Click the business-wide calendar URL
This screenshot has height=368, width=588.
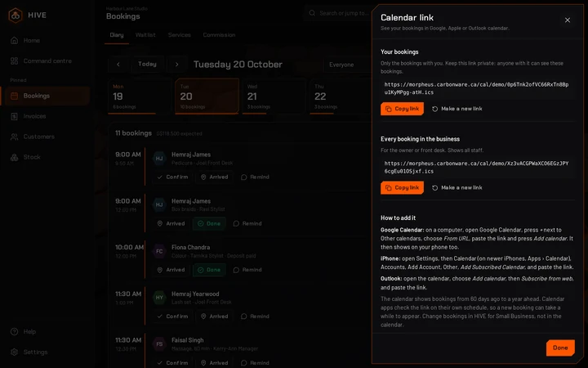pyautogui.click(x=477, y=167)
